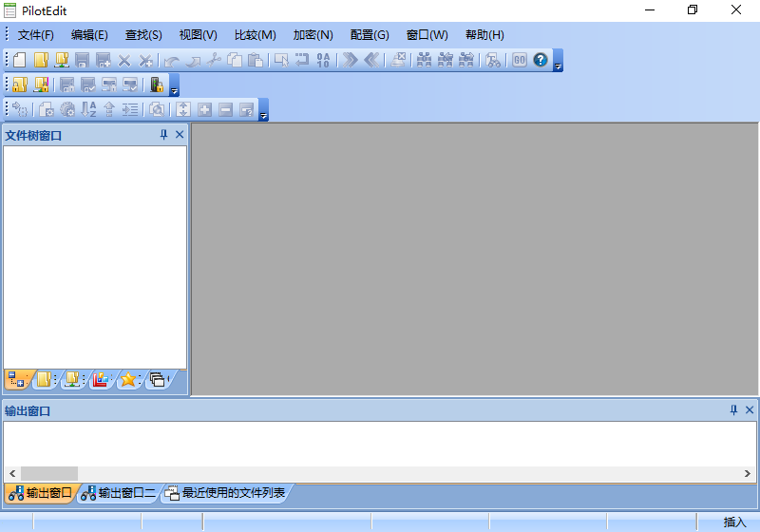Click the save file floppy icon

click(82, 60)
